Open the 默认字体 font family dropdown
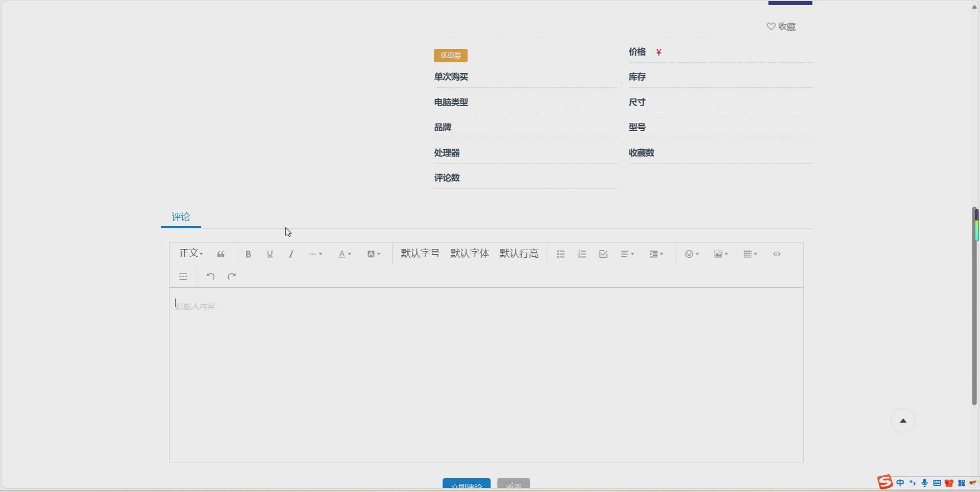Image resolution: width=980 pixels, height=492 pixels. 470,254
